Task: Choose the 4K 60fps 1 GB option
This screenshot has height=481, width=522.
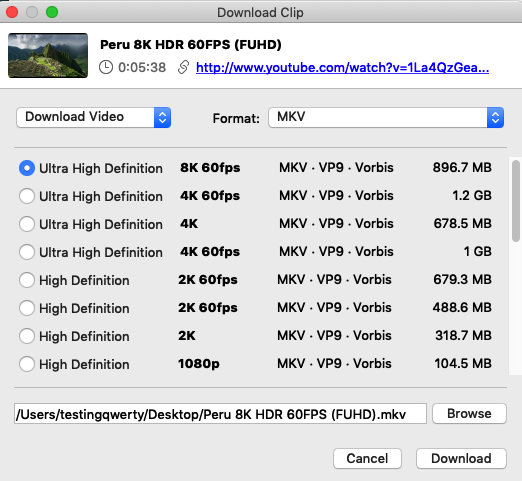Action: coord(27,252)
